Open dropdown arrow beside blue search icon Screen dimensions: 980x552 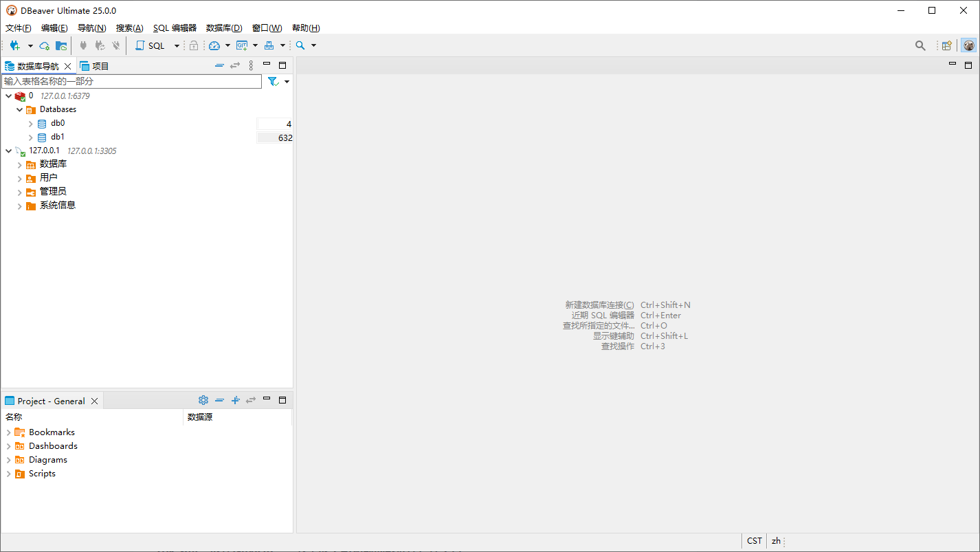pos(314,45)
